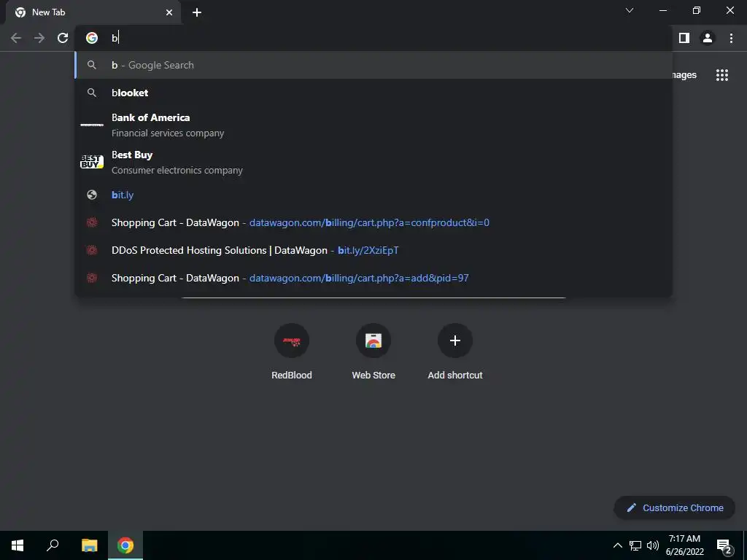Show hidden system tray icons
Viewport: 747px width, 560px height.
pos(617,545)
